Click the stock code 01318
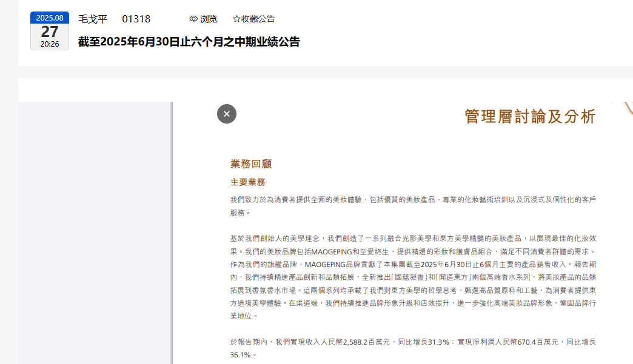Screen dimensions: 633x364 pyautogui.click(x=136, y=19)
